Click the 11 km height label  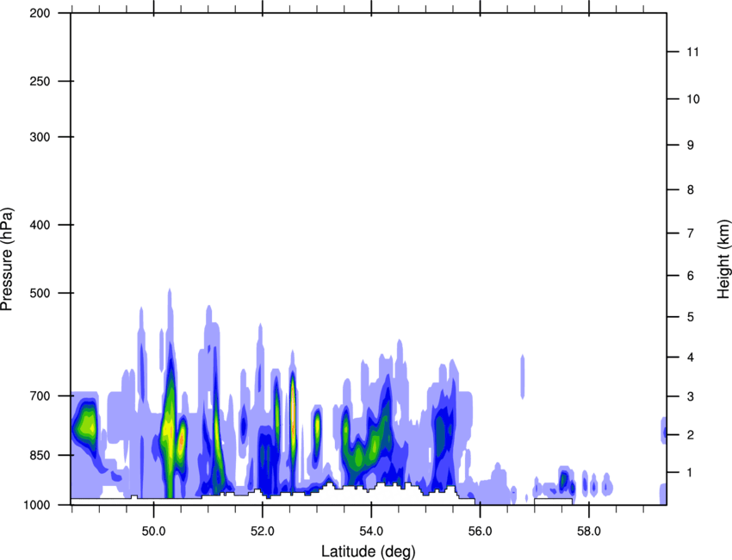[x=692, y=52]
